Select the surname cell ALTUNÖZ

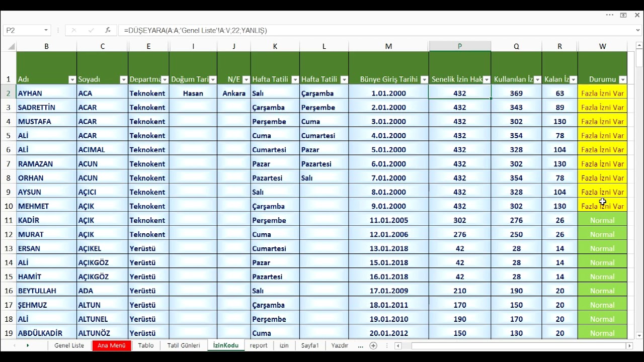pyautogui.click(x=102, y=333)
